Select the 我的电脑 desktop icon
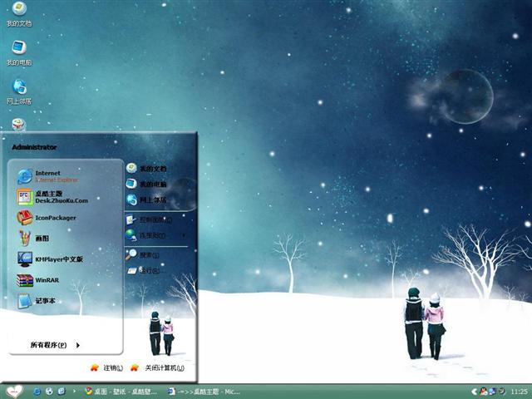 coord(19,53)
